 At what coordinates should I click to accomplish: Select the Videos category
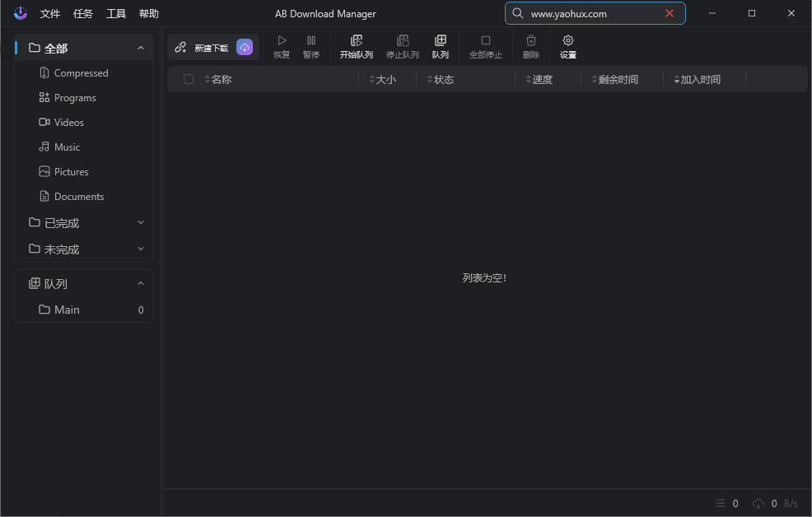[x=68, y=122]
